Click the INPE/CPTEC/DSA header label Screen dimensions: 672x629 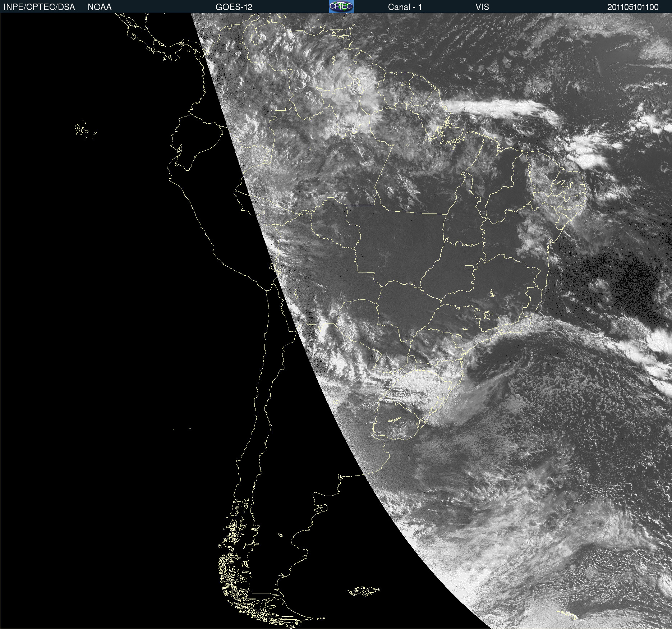pyautogui.click(x=39, y=7)
